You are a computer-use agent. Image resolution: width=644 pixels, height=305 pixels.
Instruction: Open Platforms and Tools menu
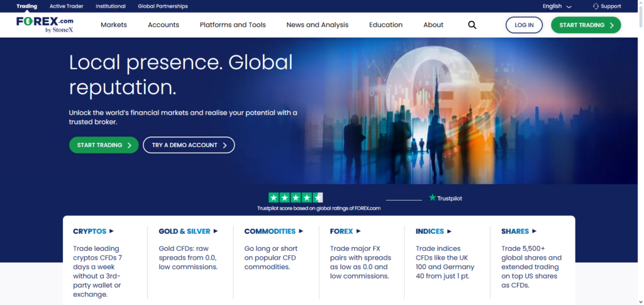click(233, 25)
